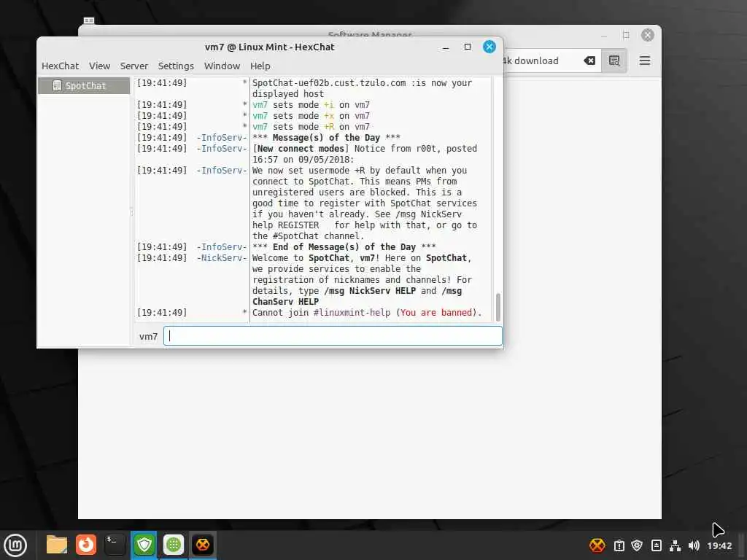Open the volume control tray icon

(694, 545)
